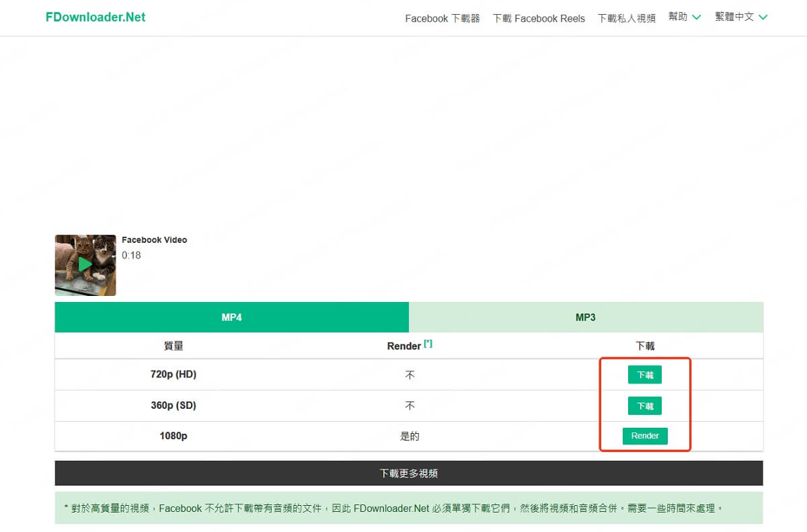This screenshot has height=532, width=807.
Task: Click the green play icon on video thumbnail
Action: [83, 264]
